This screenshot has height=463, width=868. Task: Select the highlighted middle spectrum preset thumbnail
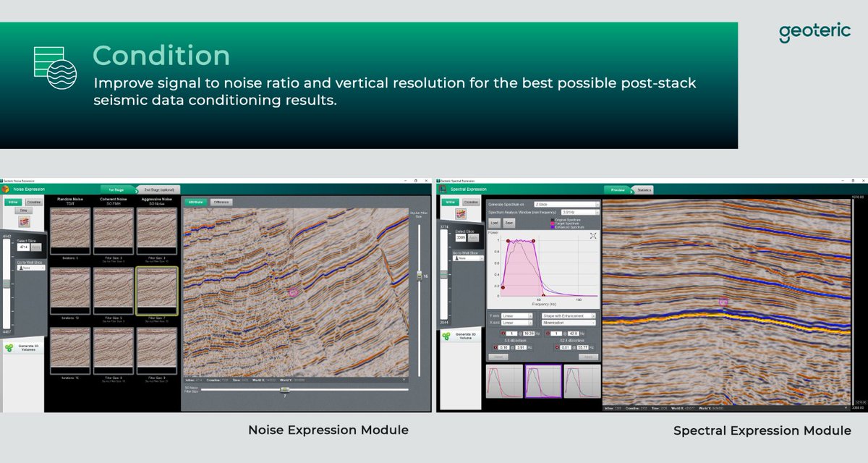(x=543, y=381)
